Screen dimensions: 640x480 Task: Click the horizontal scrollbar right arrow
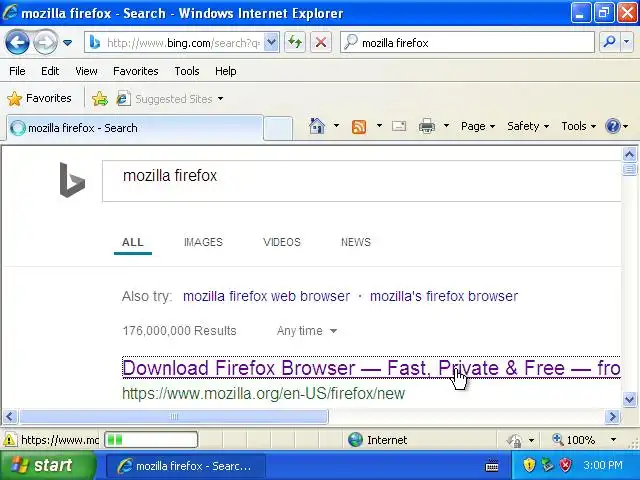pos(612,416)
